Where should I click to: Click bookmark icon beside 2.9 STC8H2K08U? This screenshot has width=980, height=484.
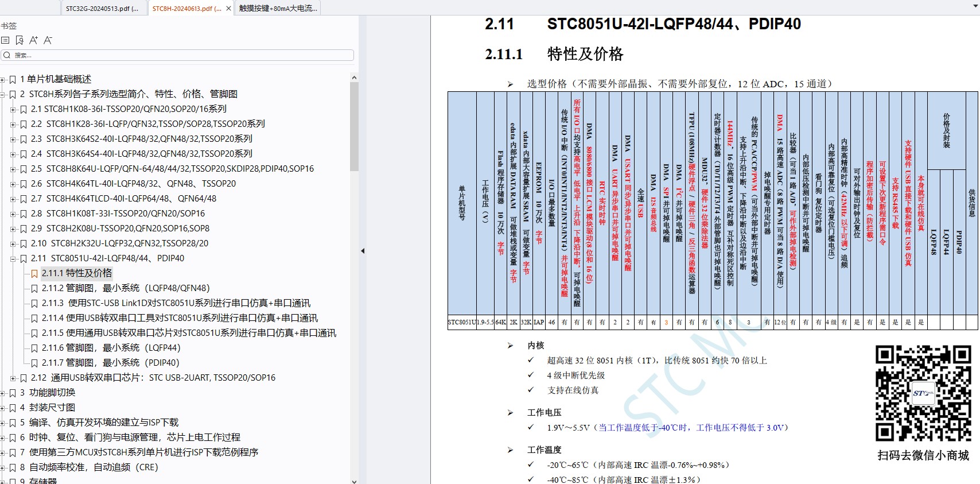[x=24, y=229]
